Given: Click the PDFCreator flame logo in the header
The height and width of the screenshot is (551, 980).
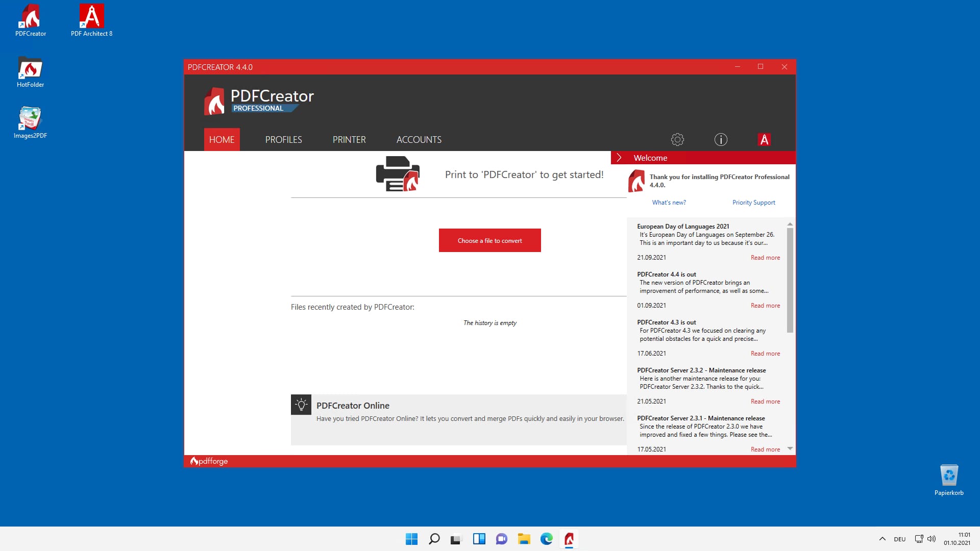Looking at the screenshot, I should (214, 101).
